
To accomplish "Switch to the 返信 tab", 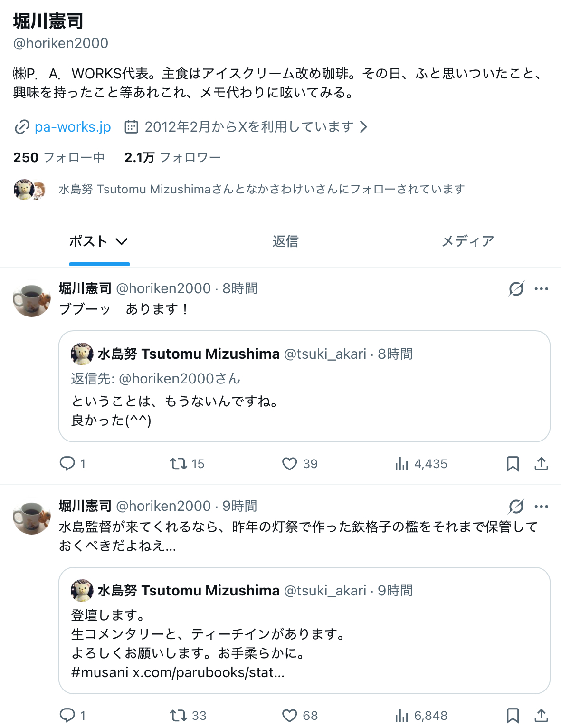I will (x=285, y=241).
